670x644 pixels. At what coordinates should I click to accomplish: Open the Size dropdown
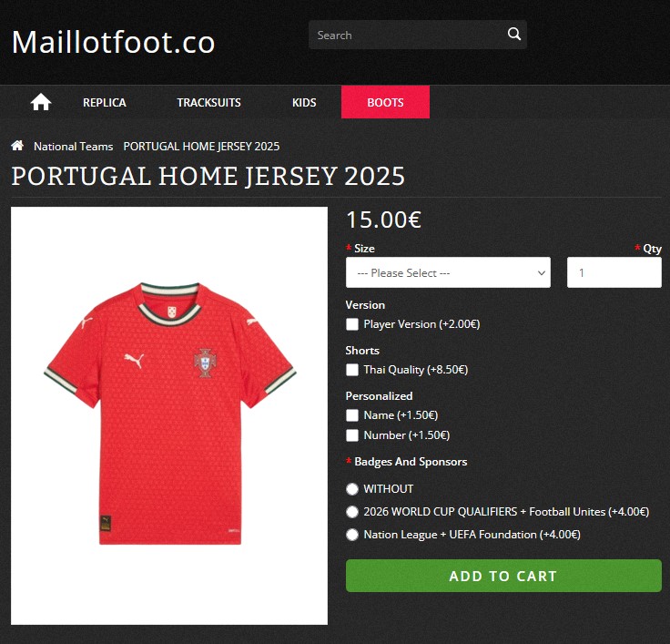[448, 272]
